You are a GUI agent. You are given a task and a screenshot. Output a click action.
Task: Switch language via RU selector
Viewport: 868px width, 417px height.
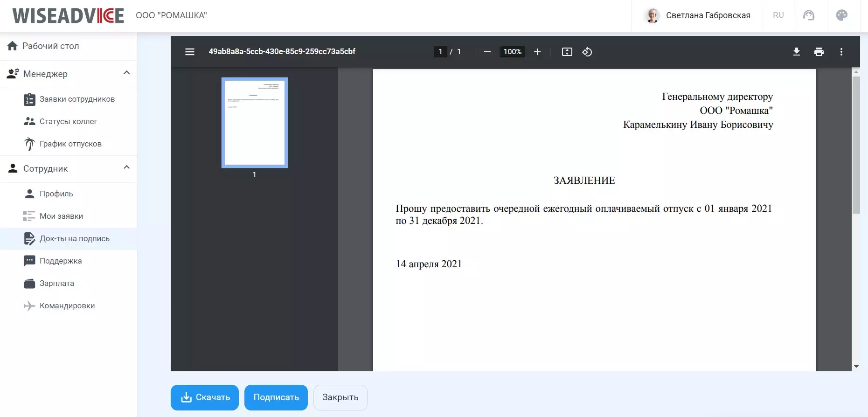778,15
